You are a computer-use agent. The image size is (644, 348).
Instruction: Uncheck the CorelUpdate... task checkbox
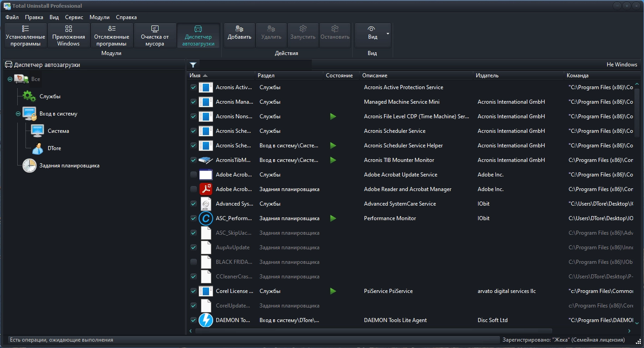coord(193,306)
